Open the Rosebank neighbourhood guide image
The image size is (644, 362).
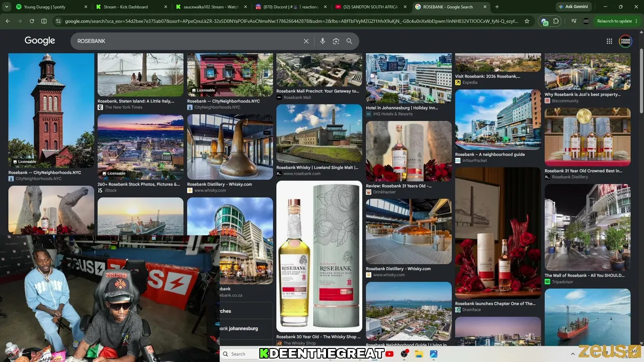tap(498, 120)
